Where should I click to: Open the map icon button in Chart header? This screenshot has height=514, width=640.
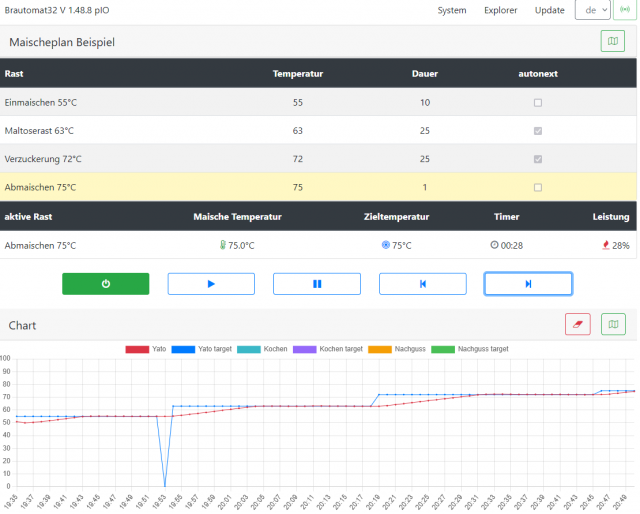click(613, 324)
